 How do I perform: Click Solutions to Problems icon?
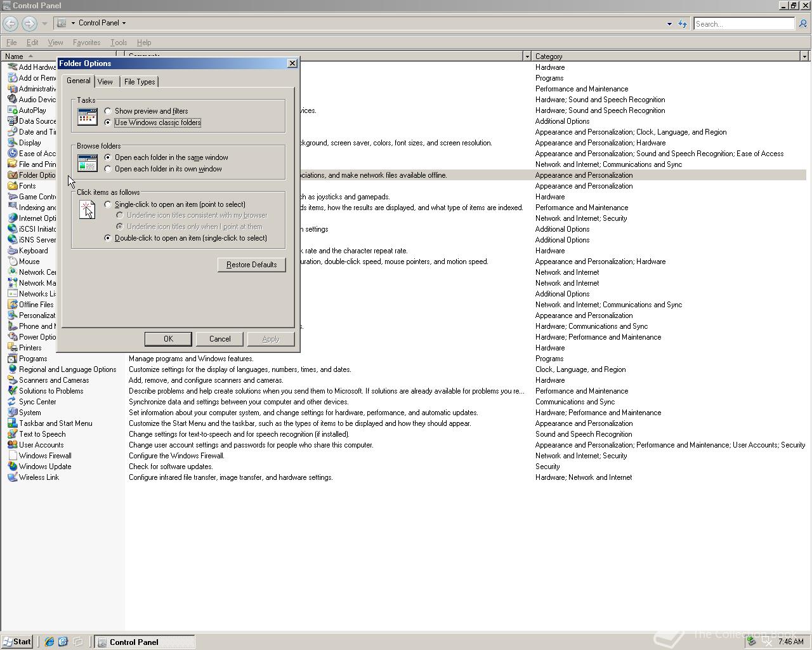[x=12, y=391]
